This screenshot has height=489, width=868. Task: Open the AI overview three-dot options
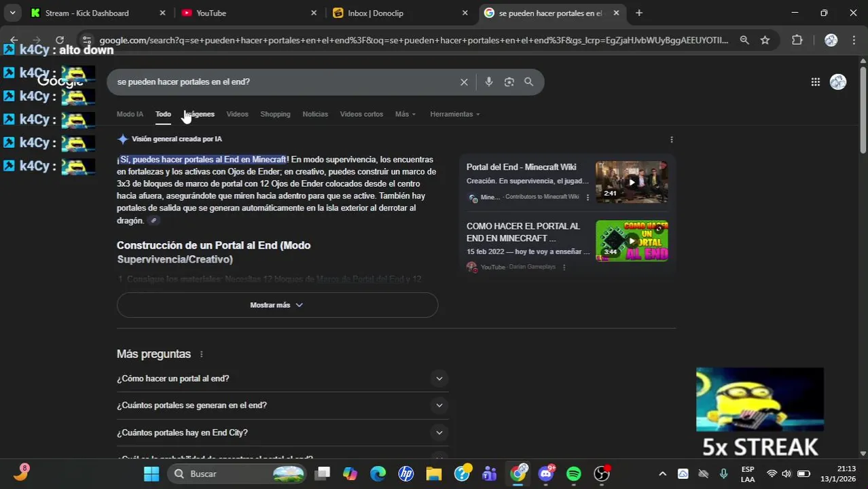tap(672, 139)
